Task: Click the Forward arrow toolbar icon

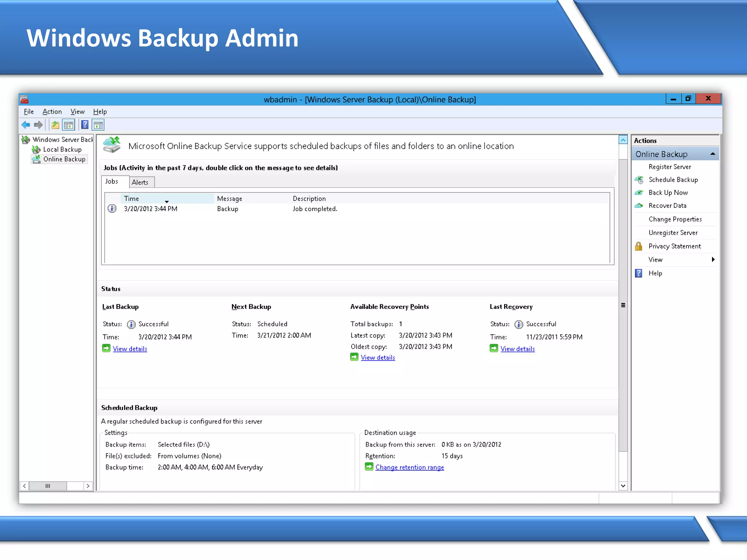Action: pos(38,125)
